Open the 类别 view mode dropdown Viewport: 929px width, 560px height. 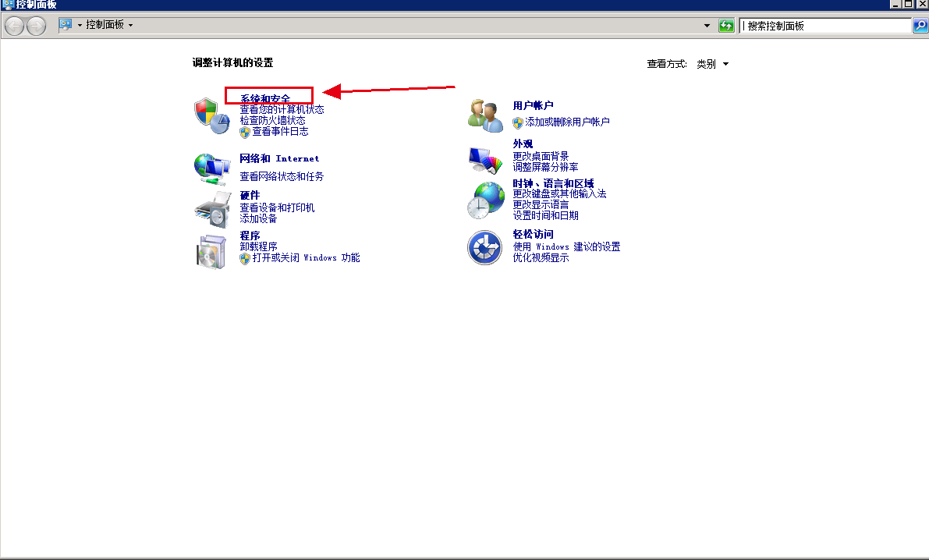tap(711, 64)
